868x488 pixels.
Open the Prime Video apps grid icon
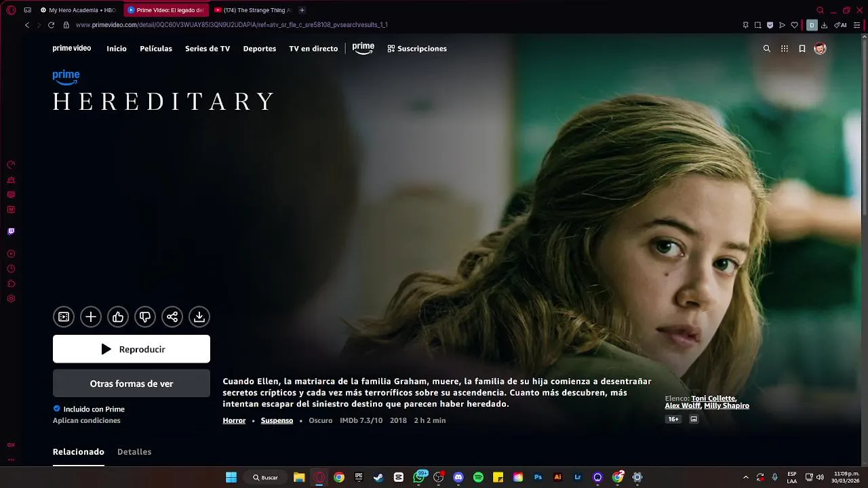(785, 49)
